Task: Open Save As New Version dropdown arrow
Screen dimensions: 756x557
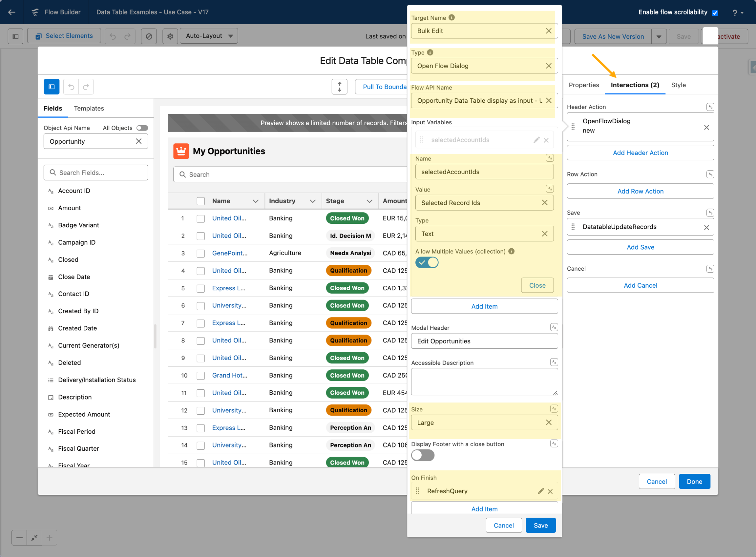Action: pyautogui.click(x=659, y=36)
